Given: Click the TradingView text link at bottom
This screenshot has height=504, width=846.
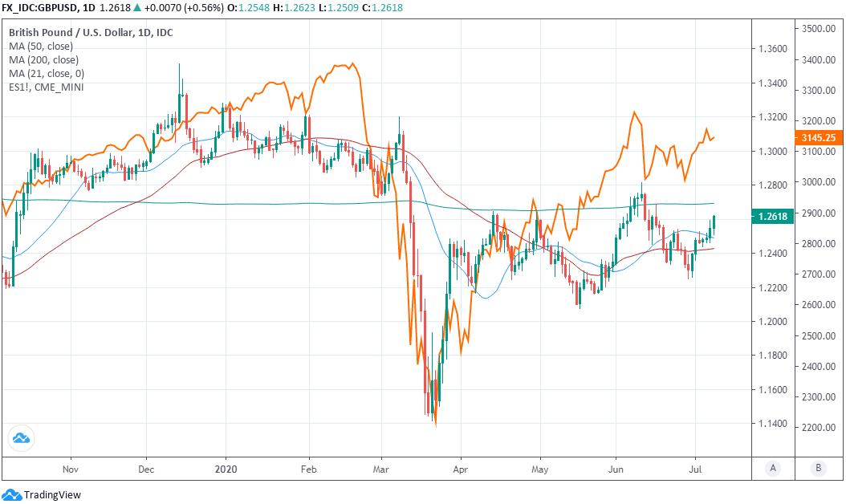Looking at the screenshot, I should pyautogui.click(x=52, y=495).
